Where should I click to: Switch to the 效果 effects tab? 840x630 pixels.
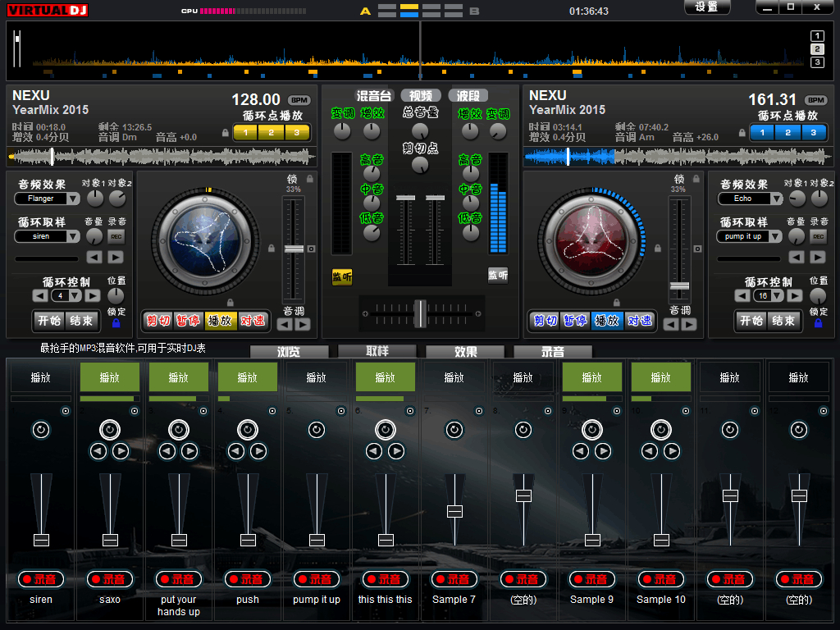465,351
